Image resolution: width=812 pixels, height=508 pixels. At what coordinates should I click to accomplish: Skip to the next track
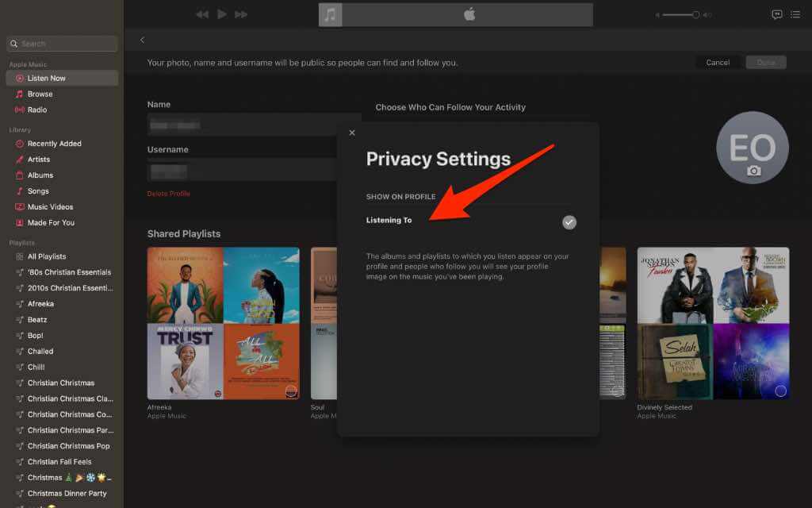pos(241,14)
